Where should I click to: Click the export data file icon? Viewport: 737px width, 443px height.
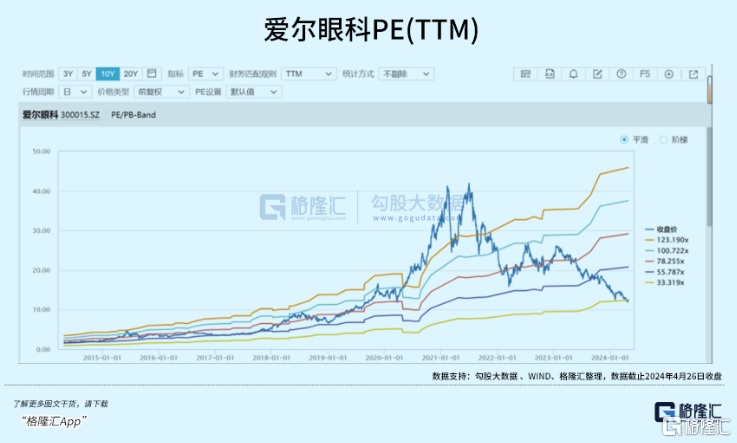pos(549,74)
